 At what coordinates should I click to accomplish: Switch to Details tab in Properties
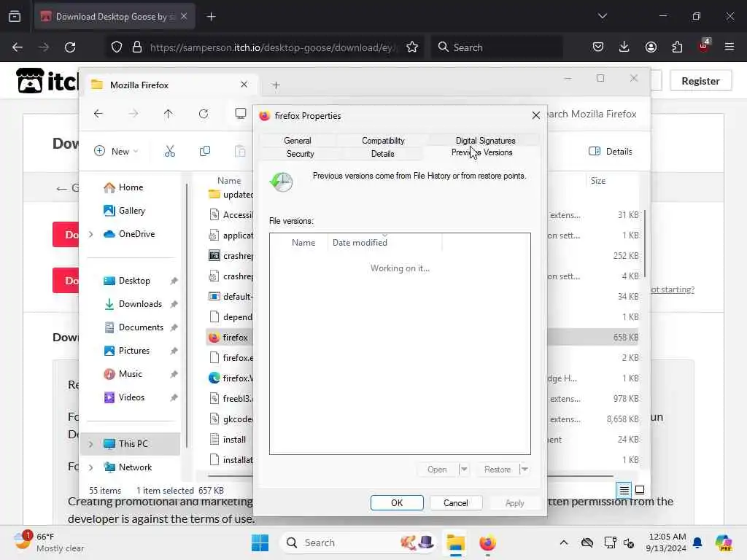point(382,154)
